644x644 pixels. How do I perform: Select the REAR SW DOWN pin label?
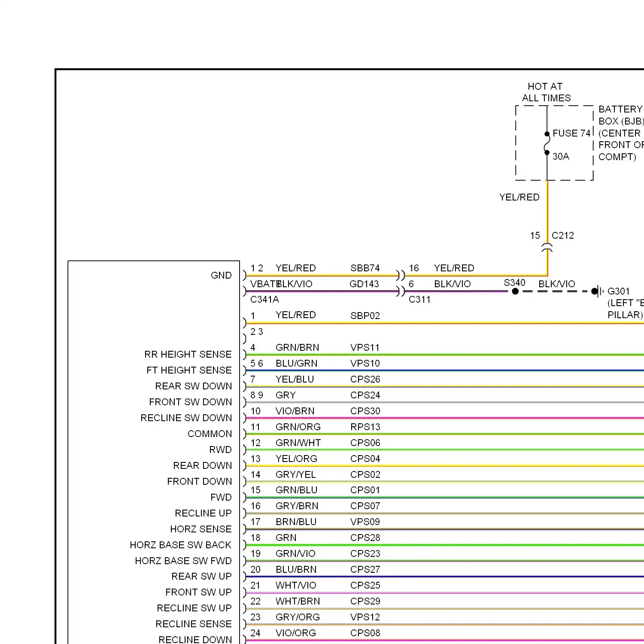[193, 386]
